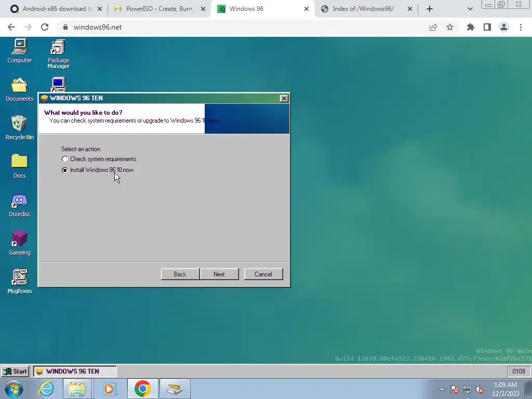Open File Explorer from taskbar

pos(77,389)
